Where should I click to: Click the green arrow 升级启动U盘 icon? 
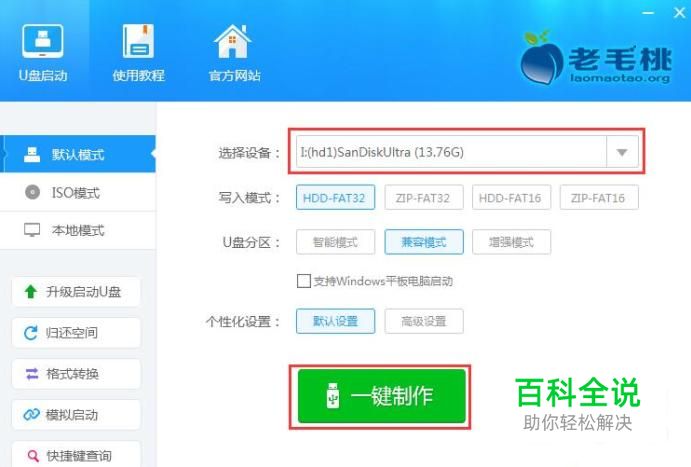click(30, 291)
